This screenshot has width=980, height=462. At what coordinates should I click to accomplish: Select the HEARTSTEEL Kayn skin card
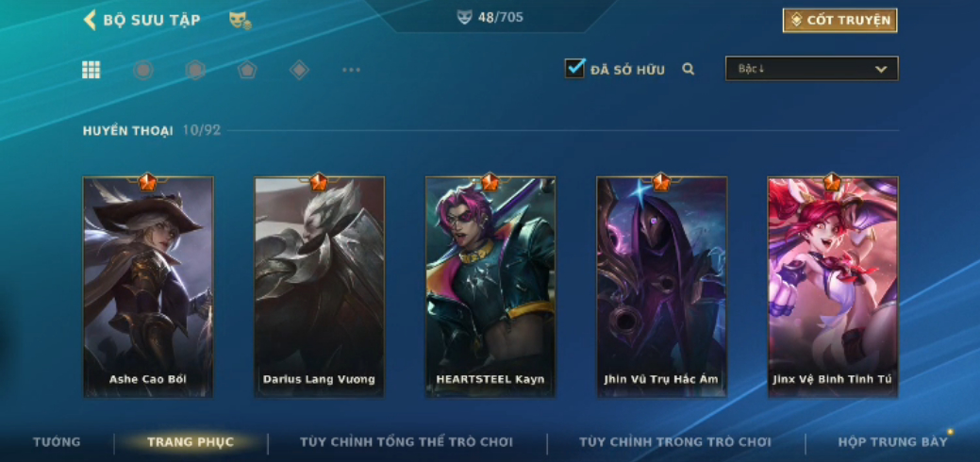[490, 287]
